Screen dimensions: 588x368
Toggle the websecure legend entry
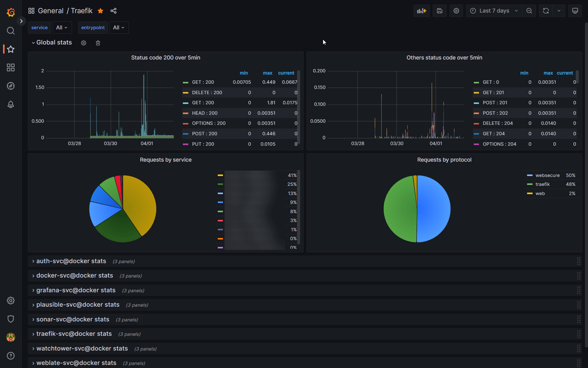pyautogui.click(x=547, y=175)
